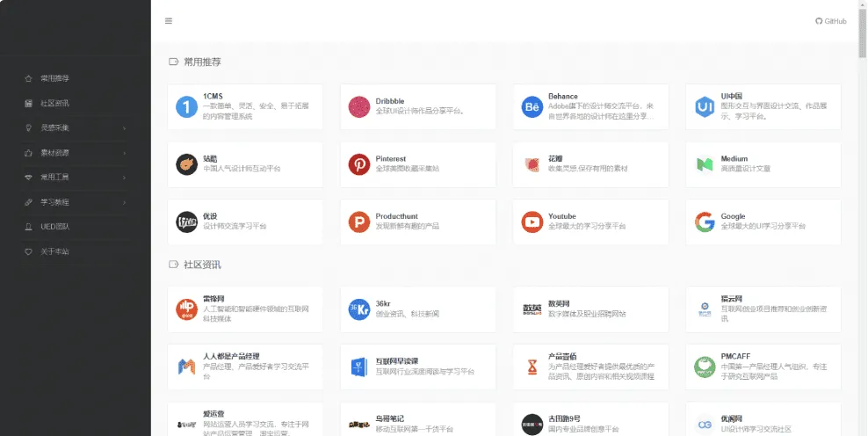The height and width of the screenshot is (436, 868).
Task: Click the thumbs-up icon for 素材资源
Action: click(28, 153)
